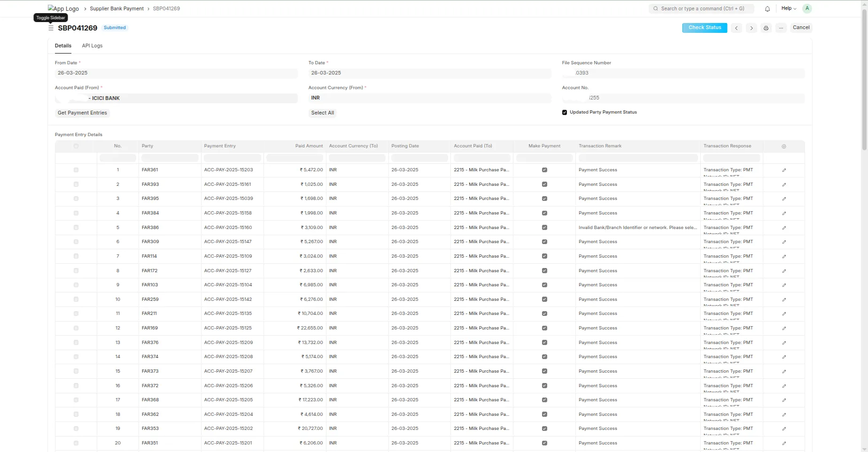Click the App Logo home icon
This screenshot has width=868, height=452.
click(x=63, y=8)
